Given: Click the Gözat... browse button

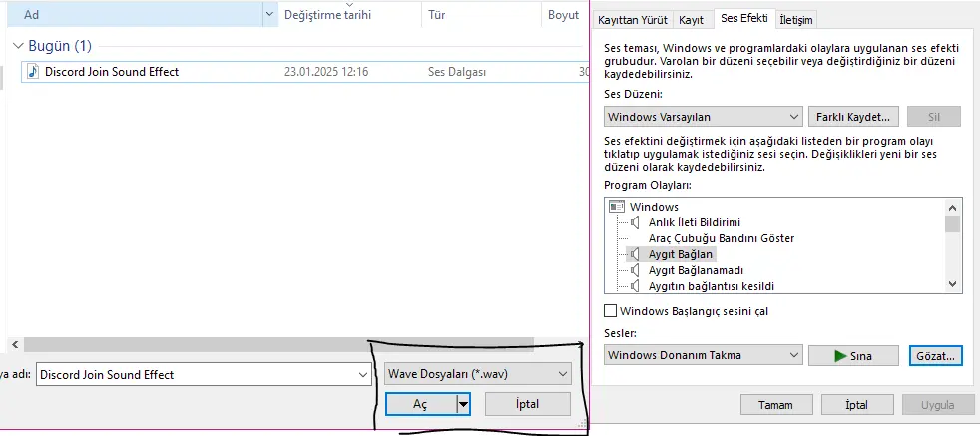Looking at the screenshot, I should pyautogui.click(x=936, y=355).
